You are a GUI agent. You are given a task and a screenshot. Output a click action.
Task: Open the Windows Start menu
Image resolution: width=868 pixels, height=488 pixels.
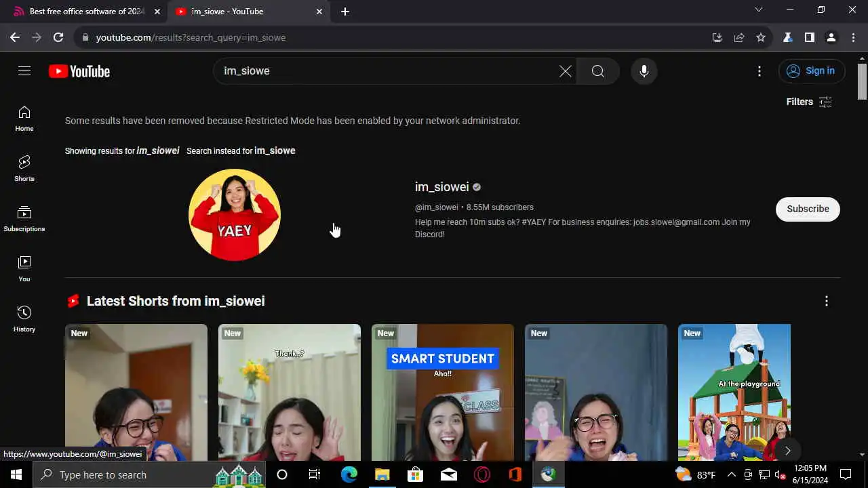coord(16,474)
